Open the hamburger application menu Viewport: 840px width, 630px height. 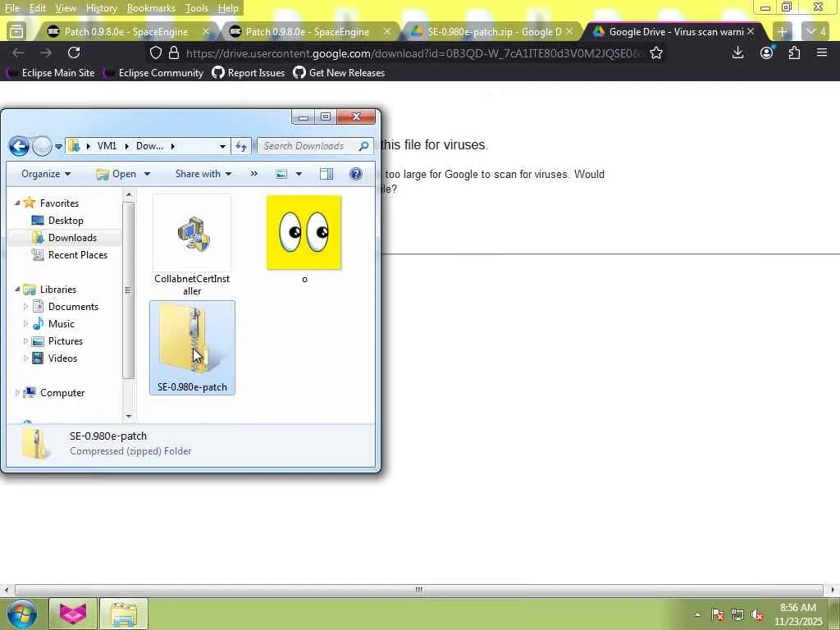(x=822, y=52)
